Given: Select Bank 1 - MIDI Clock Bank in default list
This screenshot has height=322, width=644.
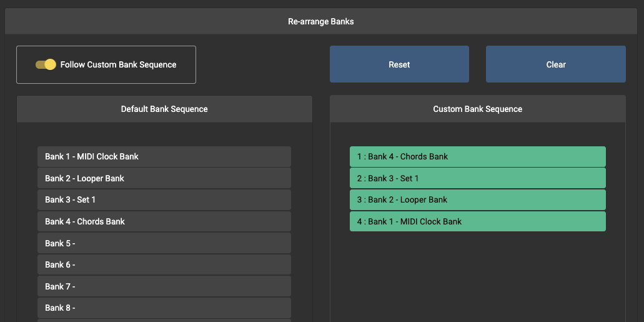Looking at the screenshot, I should (x=164, y=156).
